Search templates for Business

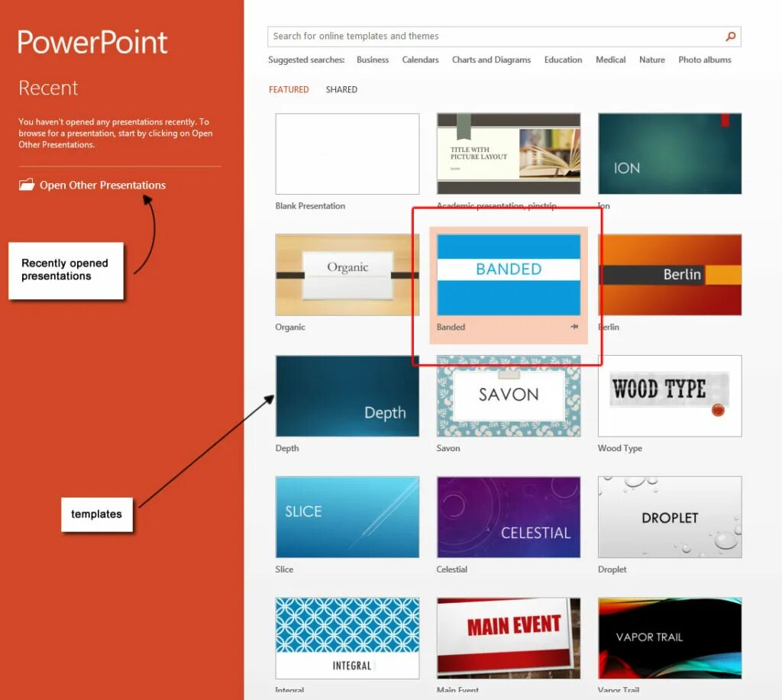pos(373,60)
